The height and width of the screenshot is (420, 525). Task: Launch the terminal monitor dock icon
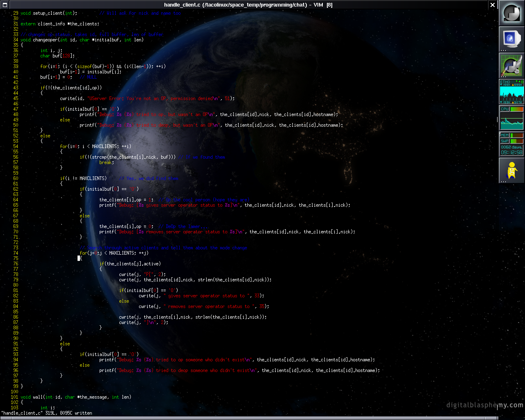pyautogui.click(x=511, y=39)
